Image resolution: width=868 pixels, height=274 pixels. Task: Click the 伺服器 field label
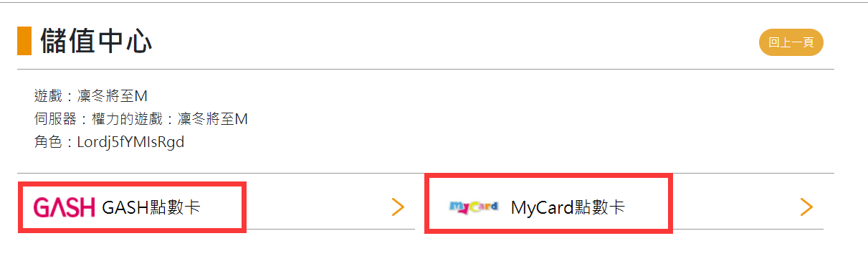(55, 119)
